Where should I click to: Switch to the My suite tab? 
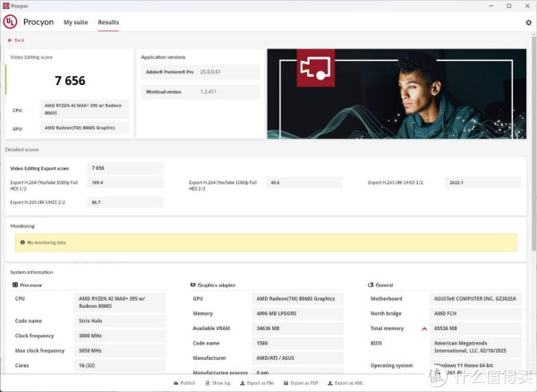tap(75, 22)
